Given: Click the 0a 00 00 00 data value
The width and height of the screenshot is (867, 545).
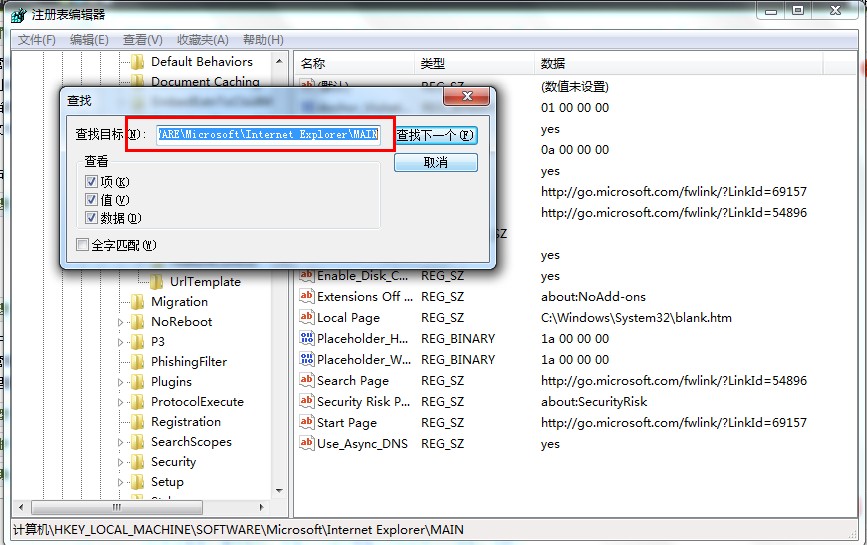Looking at the screenshot, I should coord(574,149).
